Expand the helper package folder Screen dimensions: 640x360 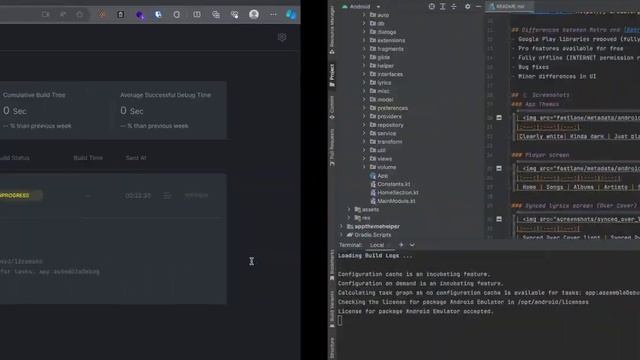point(364,66)
